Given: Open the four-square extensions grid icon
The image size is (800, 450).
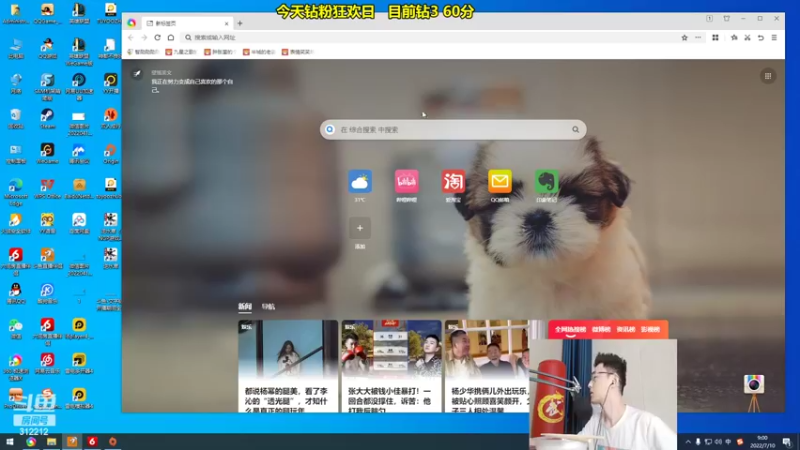Looking at the screenshot, I should (x=715, y=37).
